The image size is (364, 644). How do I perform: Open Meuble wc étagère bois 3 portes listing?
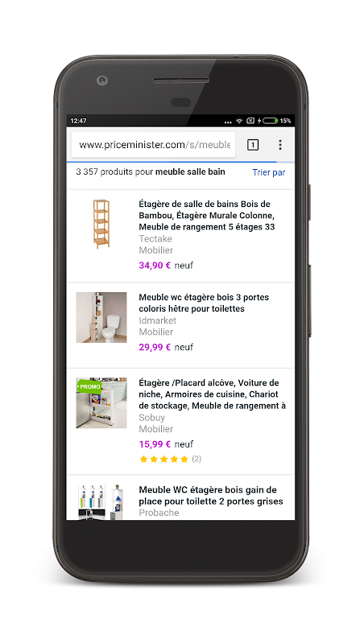coord(204,303)
